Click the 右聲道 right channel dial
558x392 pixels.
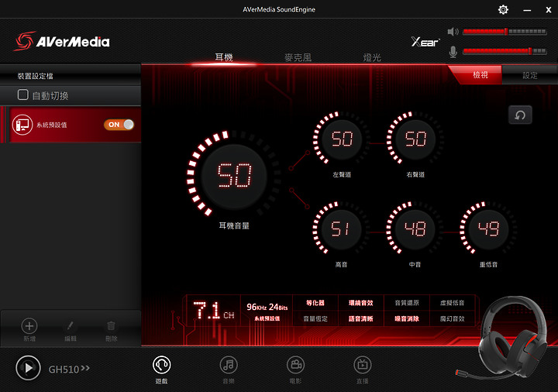[415, 139]
